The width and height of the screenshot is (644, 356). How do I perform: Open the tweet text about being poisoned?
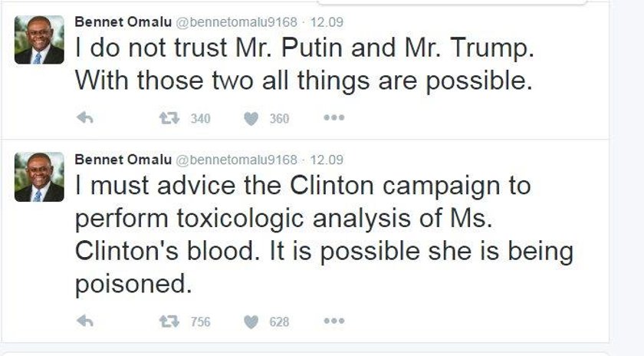(324, 235)
